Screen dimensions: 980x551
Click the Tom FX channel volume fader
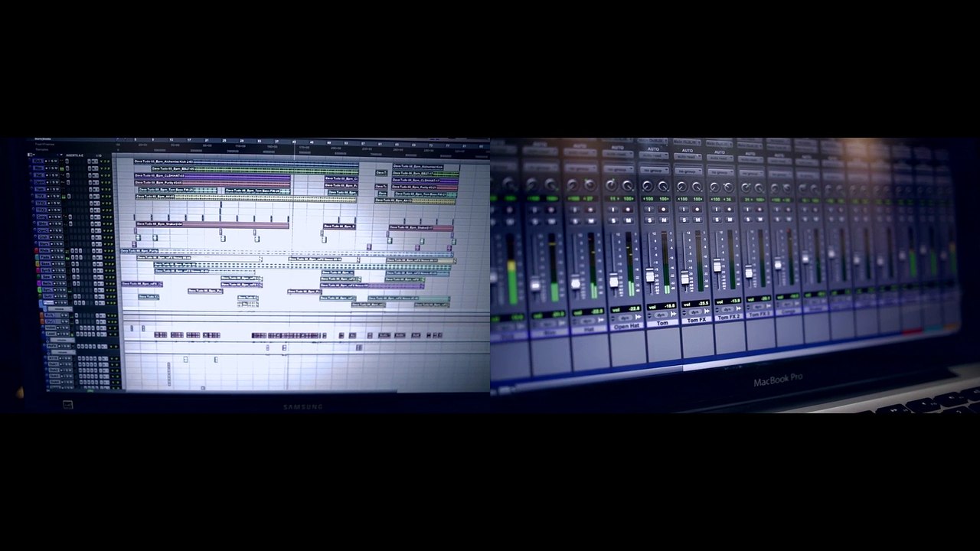click(685, 277)
